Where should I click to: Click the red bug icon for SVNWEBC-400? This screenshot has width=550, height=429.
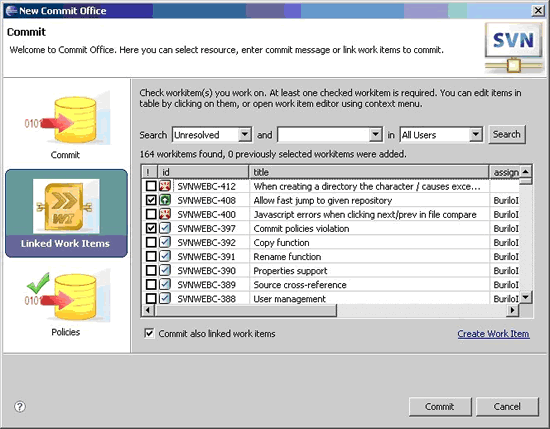(x=165, y=214)
